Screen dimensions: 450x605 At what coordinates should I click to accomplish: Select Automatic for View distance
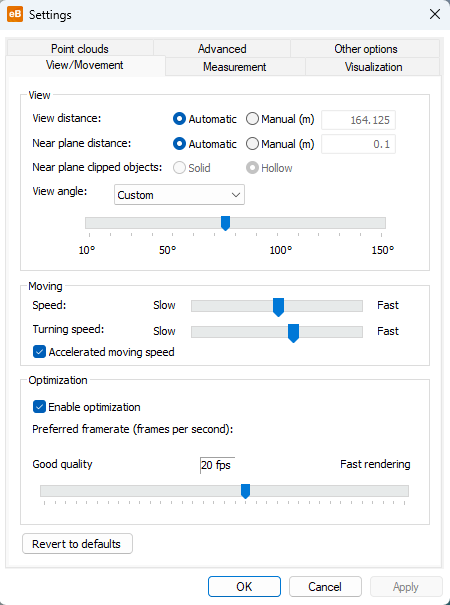click(x=205, y=119)
